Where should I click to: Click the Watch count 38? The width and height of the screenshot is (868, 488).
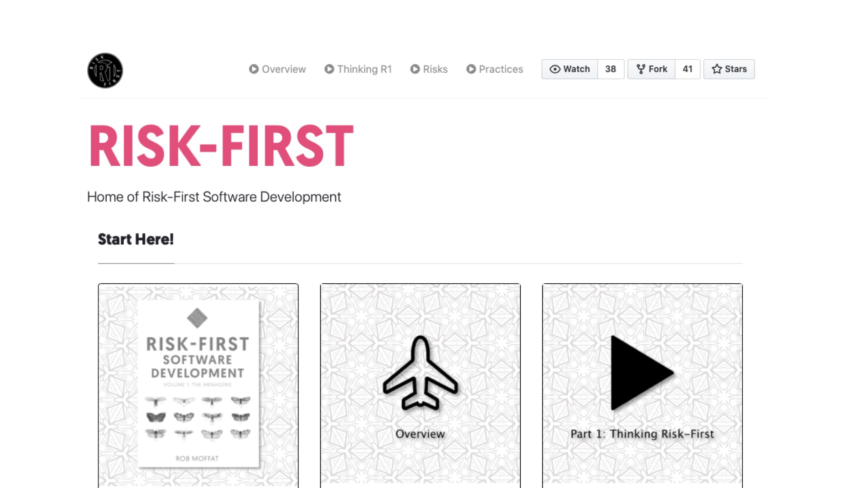611,69
